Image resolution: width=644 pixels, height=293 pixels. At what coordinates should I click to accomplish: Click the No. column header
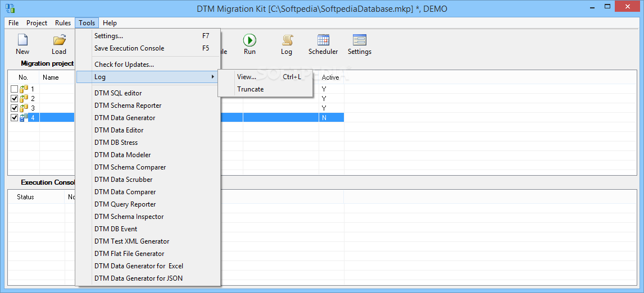(24, 77)
